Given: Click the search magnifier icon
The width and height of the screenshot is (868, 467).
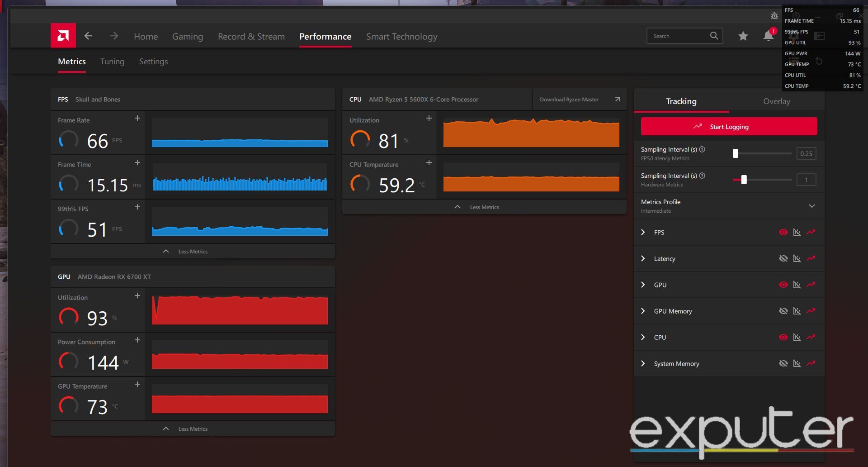Looking at the screenshot, I should coord(714,36).
